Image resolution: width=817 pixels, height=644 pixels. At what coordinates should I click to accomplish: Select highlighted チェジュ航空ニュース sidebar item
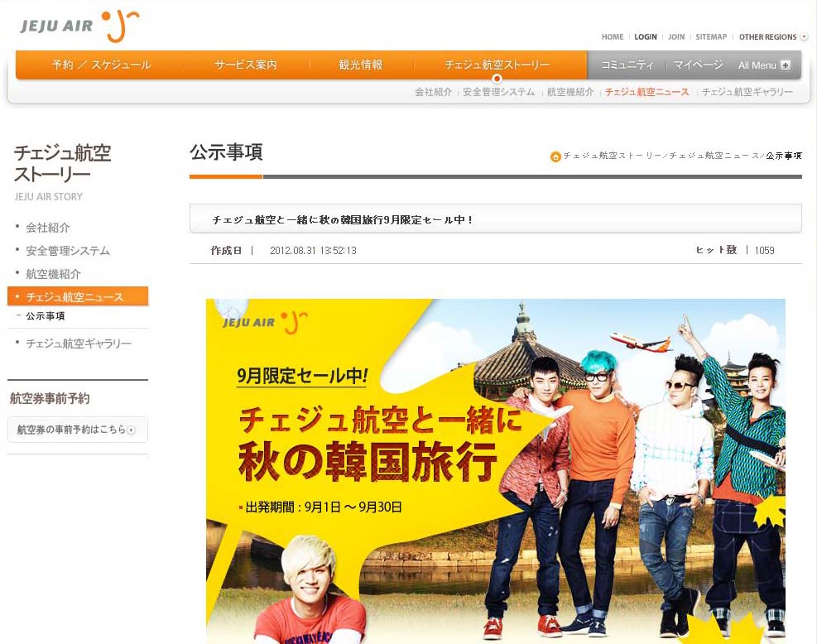78,296
